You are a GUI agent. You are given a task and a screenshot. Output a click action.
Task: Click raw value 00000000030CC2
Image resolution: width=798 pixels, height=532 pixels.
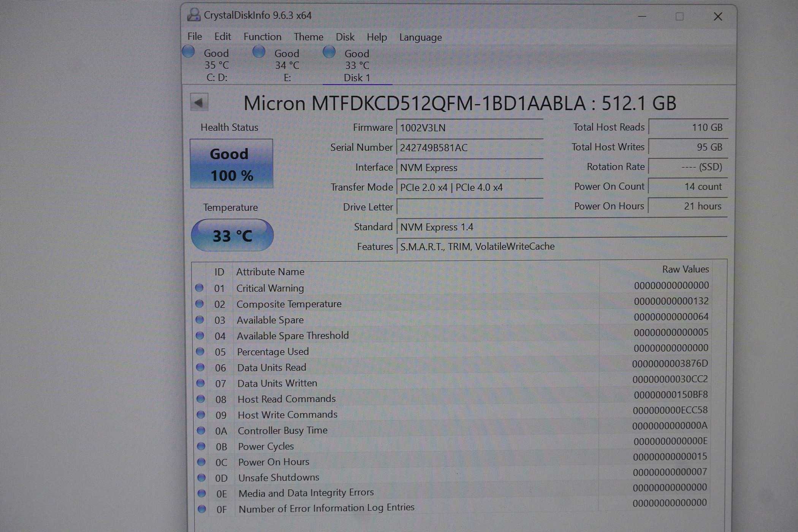tap(670, 379)
